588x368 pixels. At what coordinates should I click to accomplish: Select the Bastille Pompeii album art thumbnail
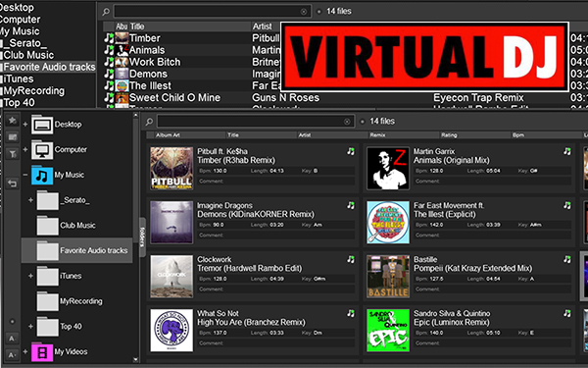tap(388, 277)
